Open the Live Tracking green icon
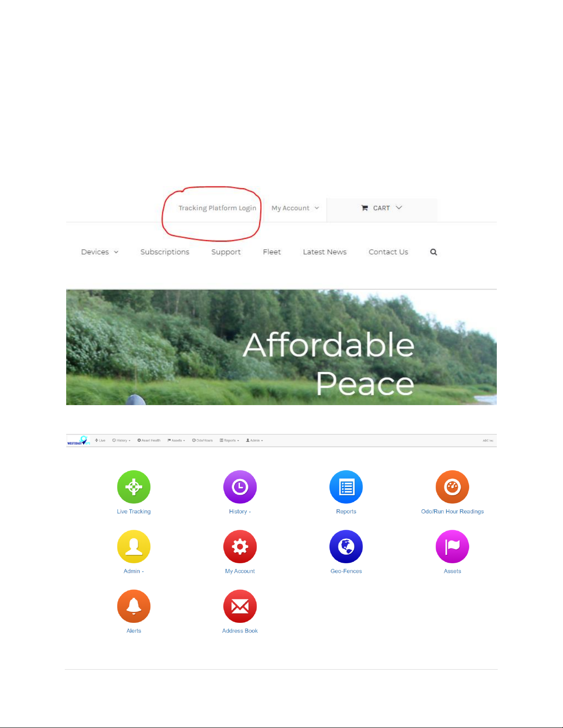The height and width of the screenshot is (728, 563). (x=134, y=487)
